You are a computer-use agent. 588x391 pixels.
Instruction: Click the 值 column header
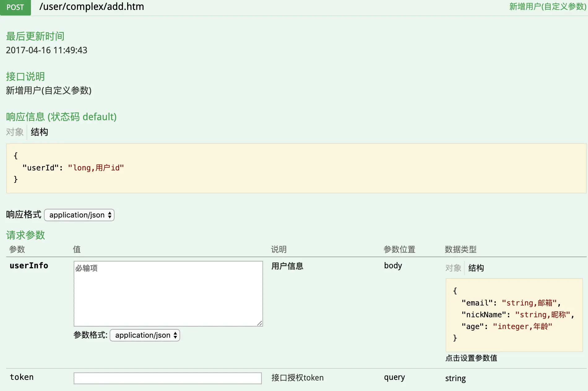coord(77,249)
